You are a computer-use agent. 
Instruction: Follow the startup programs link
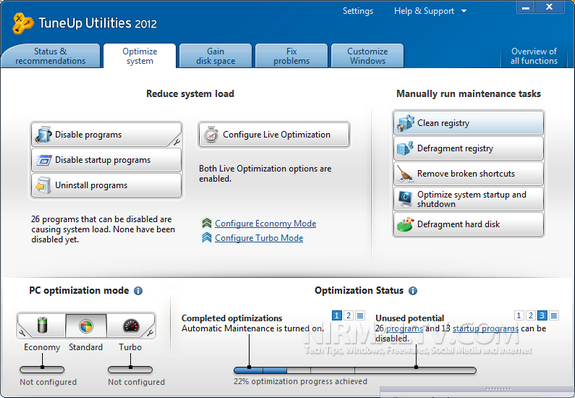[x=486, y=328]
